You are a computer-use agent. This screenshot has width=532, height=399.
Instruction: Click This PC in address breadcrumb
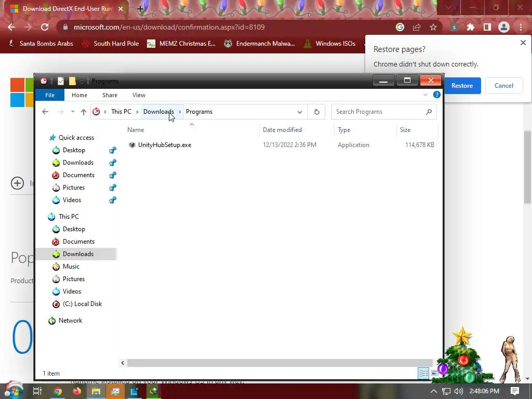(x=121, y=112)
